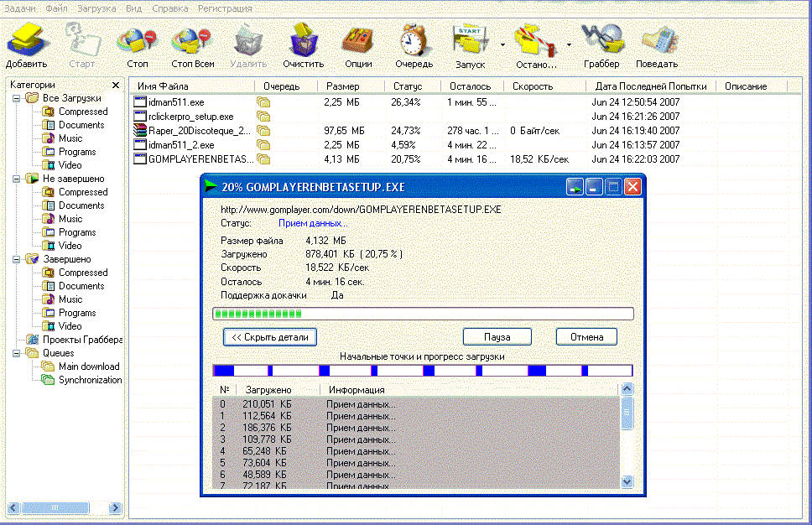Click the file icon of rclickerpro_setup.exe
The width and height of the screenshot is (812, 525).
tap(140, 116)
